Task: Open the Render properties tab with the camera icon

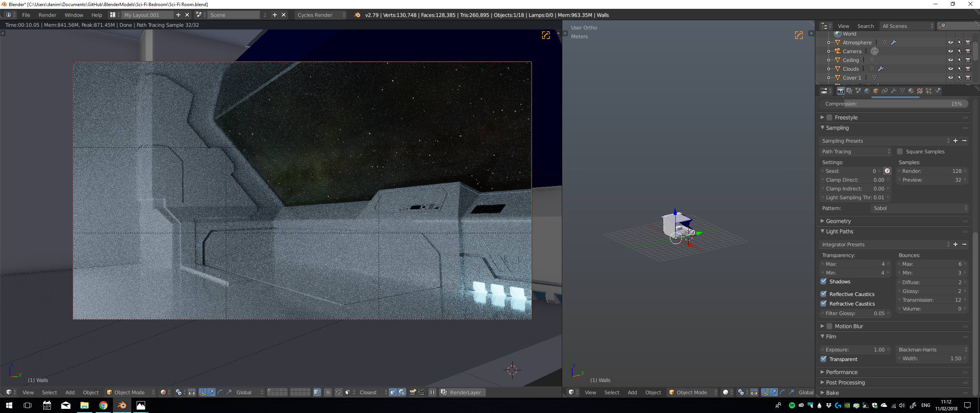Action: pos(840,91)
